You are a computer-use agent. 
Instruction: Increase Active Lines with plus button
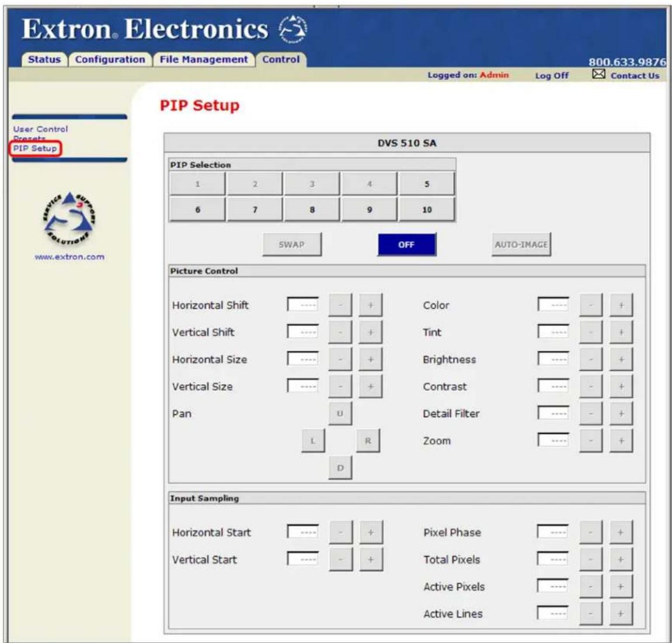tap(621, 613)
